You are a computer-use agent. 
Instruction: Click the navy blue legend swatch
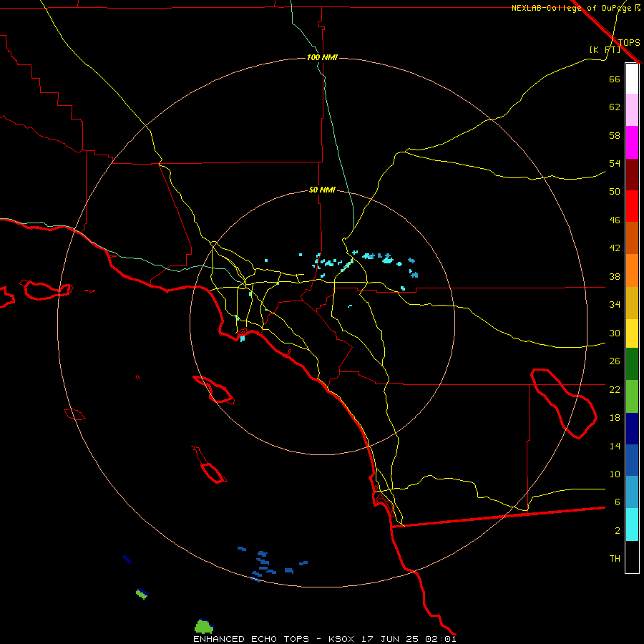(x=632, y=429)
